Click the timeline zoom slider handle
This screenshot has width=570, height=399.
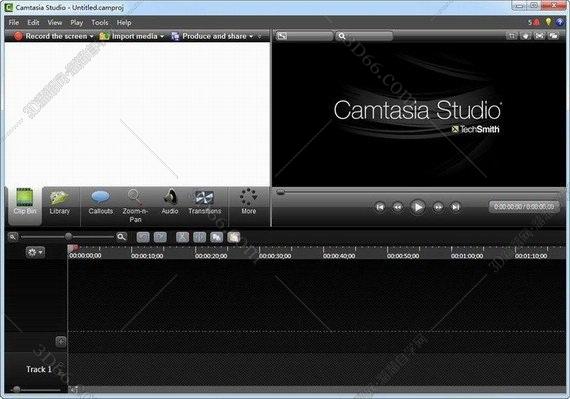tap(68, 237)
